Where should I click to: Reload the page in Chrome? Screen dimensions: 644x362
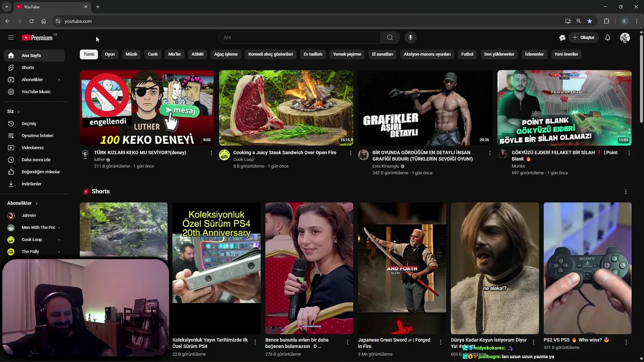click(x=31, y=21)
